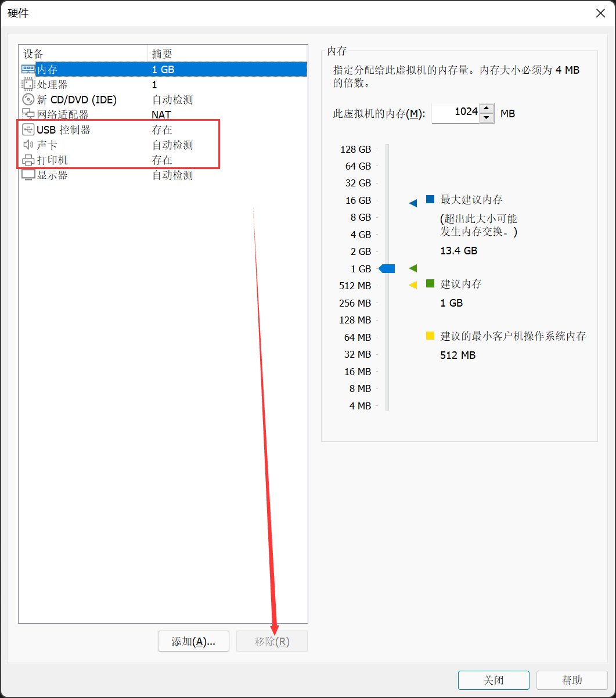Select the sound card speaker icon
616x698 pixels.
(28, 145)
